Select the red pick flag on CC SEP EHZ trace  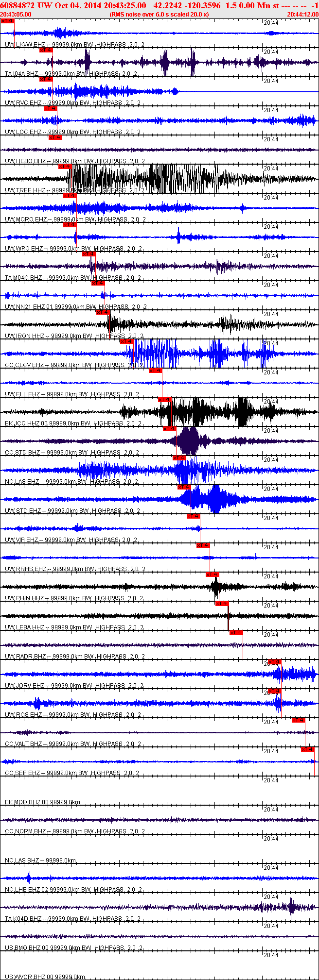308,749
